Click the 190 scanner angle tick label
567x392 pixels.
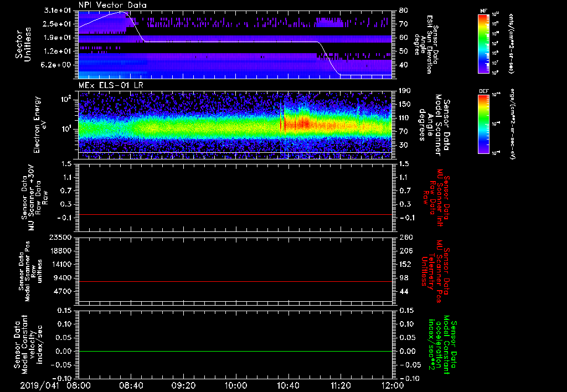click(405, 91)
